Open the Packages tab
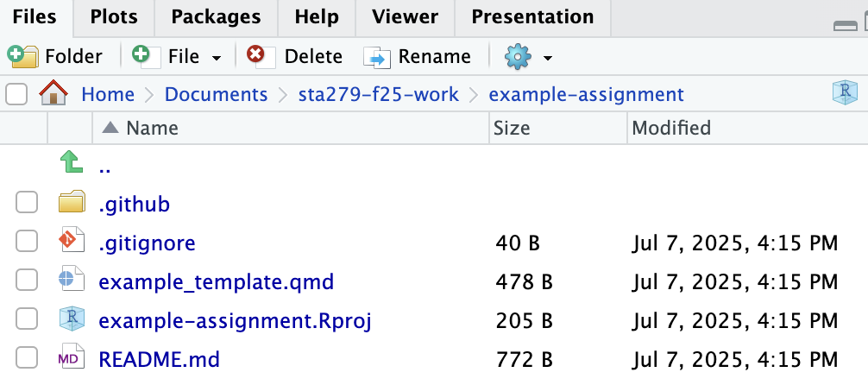 point(216,17)
